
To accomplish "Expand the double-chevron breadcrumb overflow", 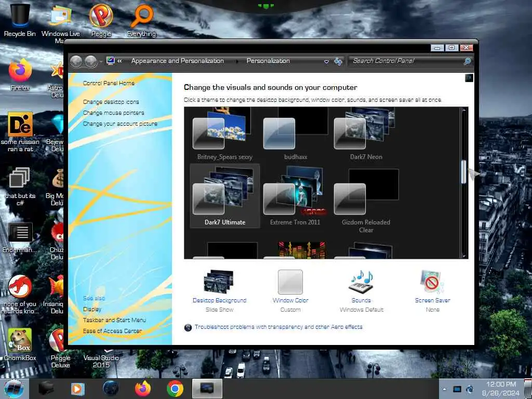I will [x=120, y=61].
